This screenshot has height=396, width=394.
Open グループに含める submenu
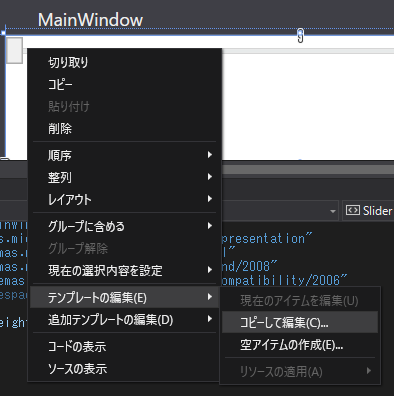point(125,226)
